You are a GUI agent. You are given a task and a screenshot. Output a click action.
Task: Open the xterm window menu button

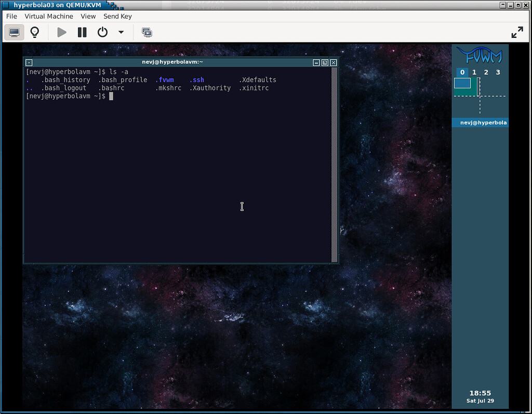[x=29, y=62]
